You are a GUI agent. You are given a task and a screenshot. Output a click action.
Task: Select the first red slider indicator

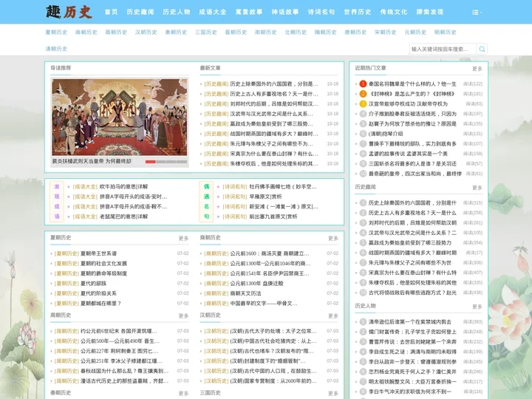(150, 162)
